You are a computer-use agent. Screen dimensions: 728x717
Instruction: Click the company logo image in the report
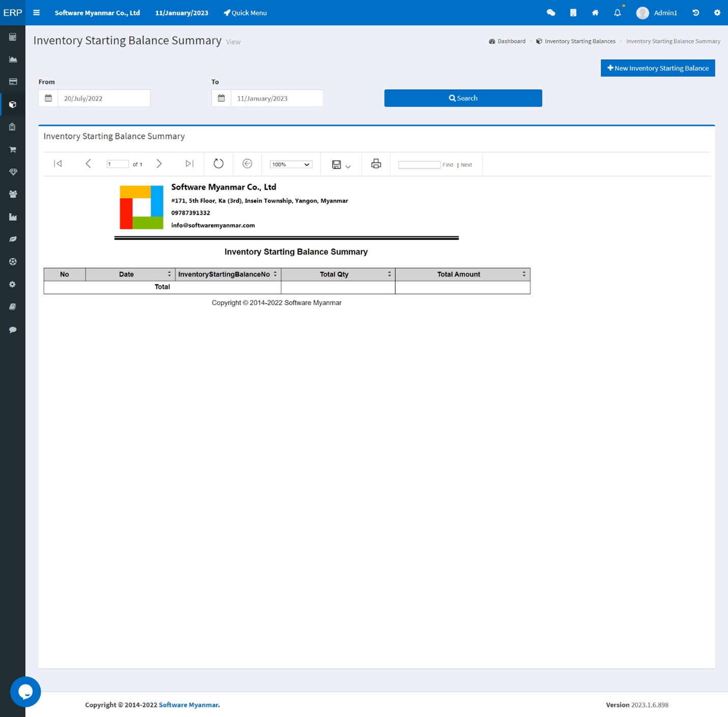(x=142, y=207)
